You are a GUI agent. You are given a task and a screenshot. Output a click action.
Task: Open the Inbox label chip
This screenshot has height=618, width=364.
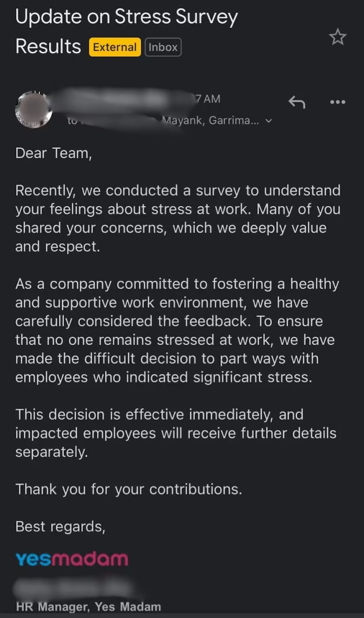(163, 47)
